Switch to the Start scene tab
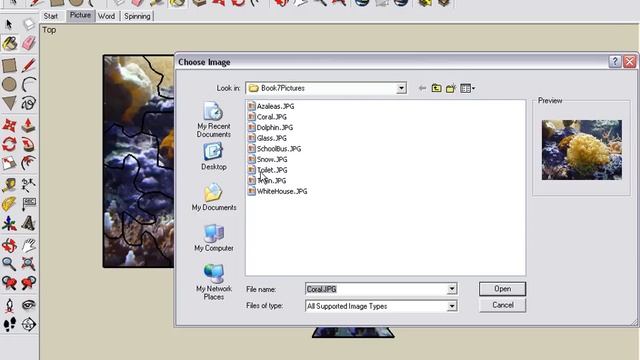640x360 pixels. (x=51, y=16)
